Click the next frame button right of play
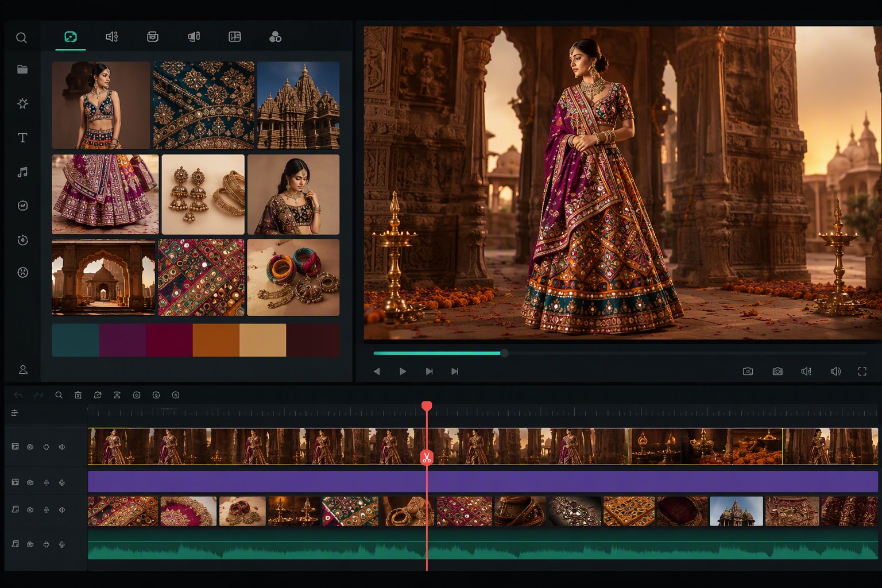This screenshot has height=588, width=882. point(429,372)
